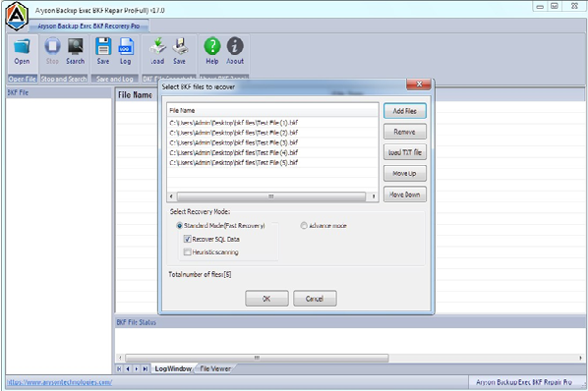
Task: Open the arysontechnologies.com link
Action: [x=60, y=382]
